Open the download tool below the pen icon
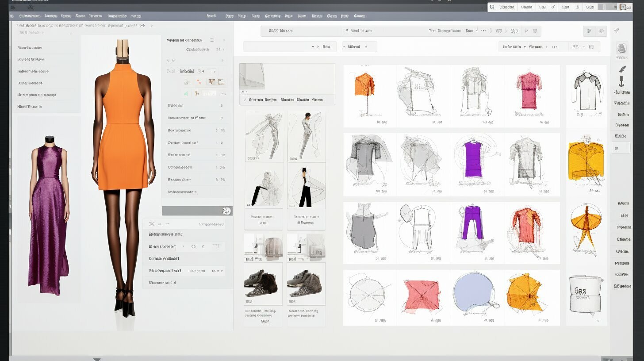 click(622, 82)
